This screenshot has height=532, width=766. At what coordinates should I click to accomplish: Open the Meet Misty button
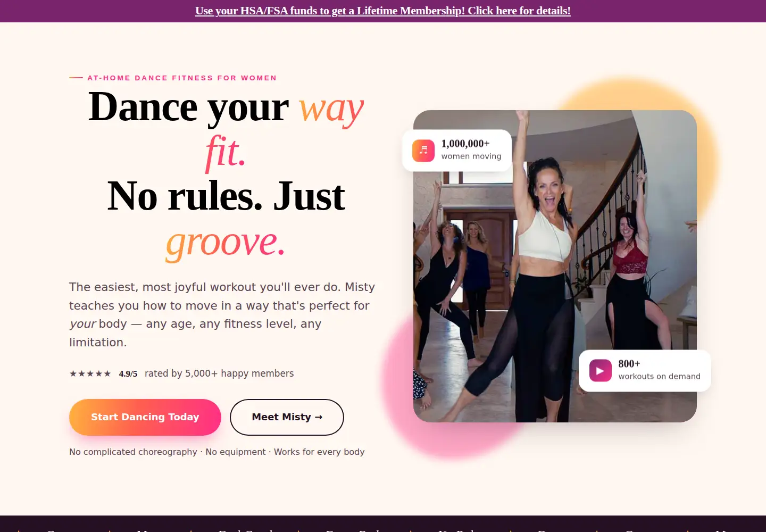(x=287, y=417)
